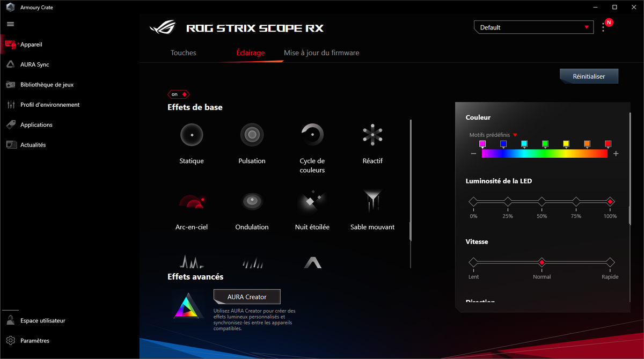Set Vitesse speed to Rapide
The height and width of the screenshot is (359, 644).
pyautogui.click(x=610, y=262)
